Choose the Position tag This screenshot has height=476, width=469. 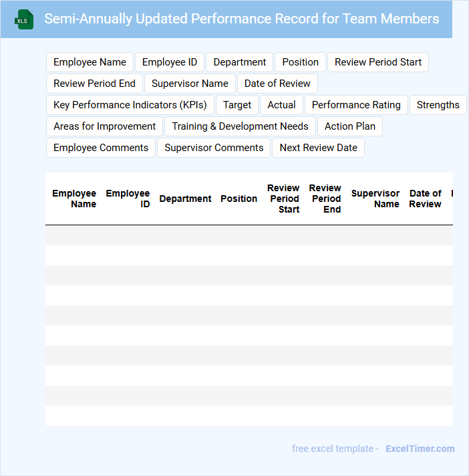(301, 62)
